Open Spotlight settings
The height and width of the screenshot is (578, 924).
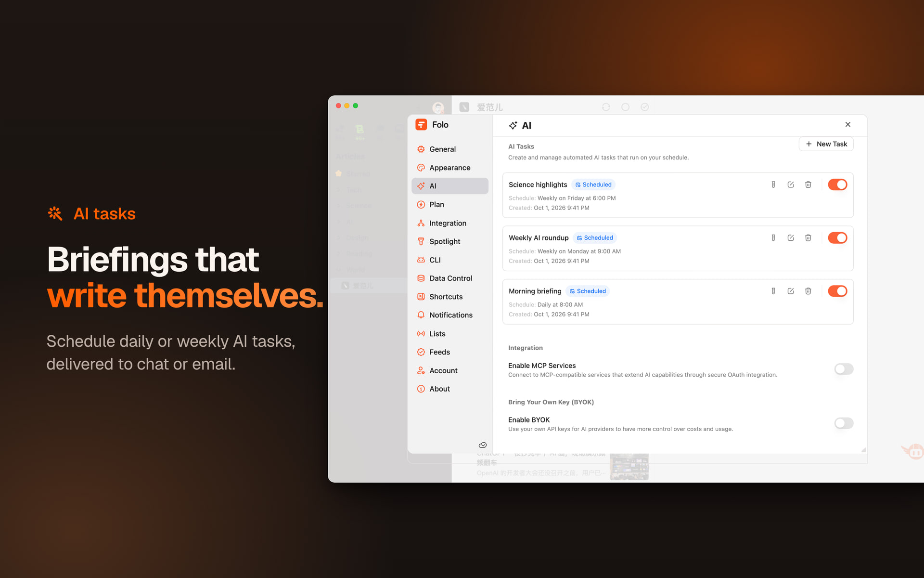(449, 241)
